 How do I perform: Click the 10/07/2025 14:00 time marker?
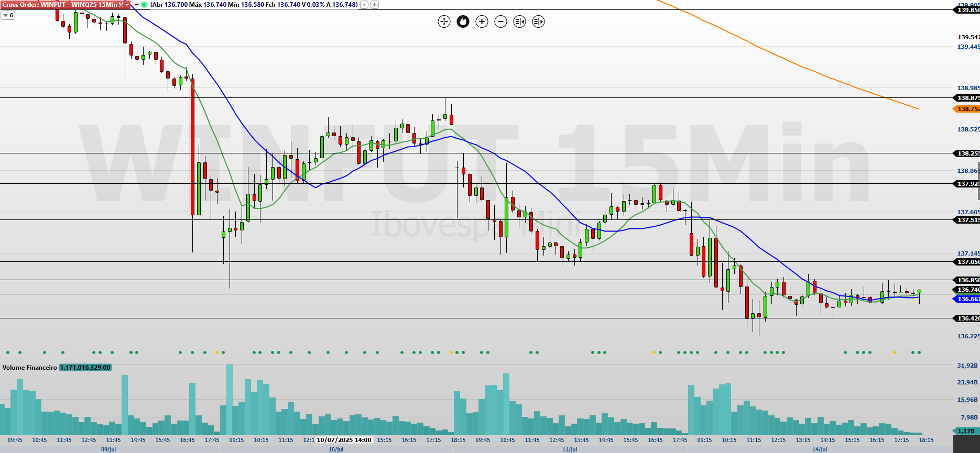tap(344, 440)
